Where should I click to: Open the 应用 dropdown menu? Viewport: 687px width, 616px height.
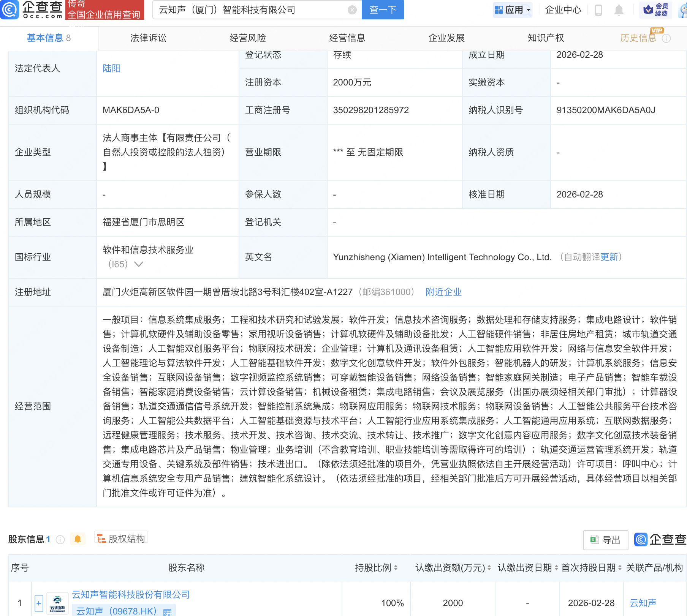pos(513,10)
